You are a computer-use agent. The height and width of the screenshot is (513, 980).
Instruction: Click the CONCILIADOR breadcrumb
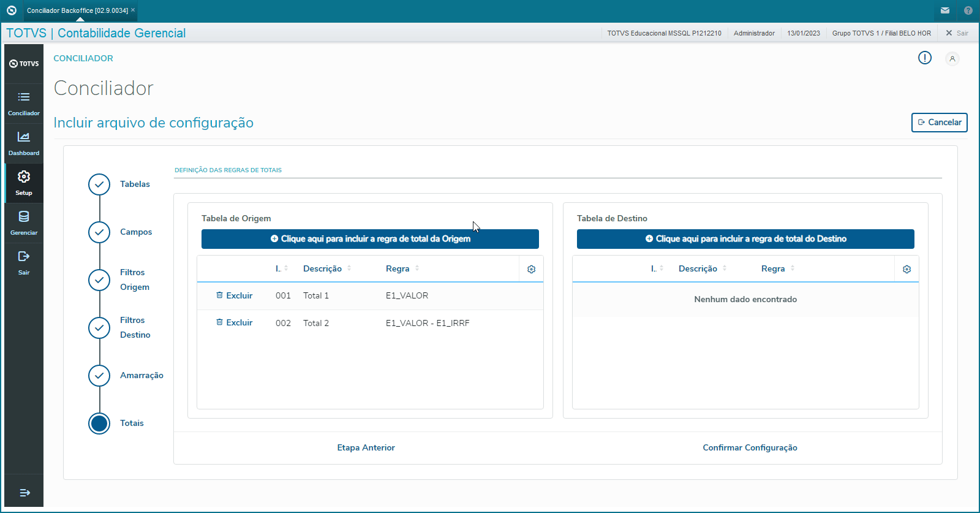point(83,58)
